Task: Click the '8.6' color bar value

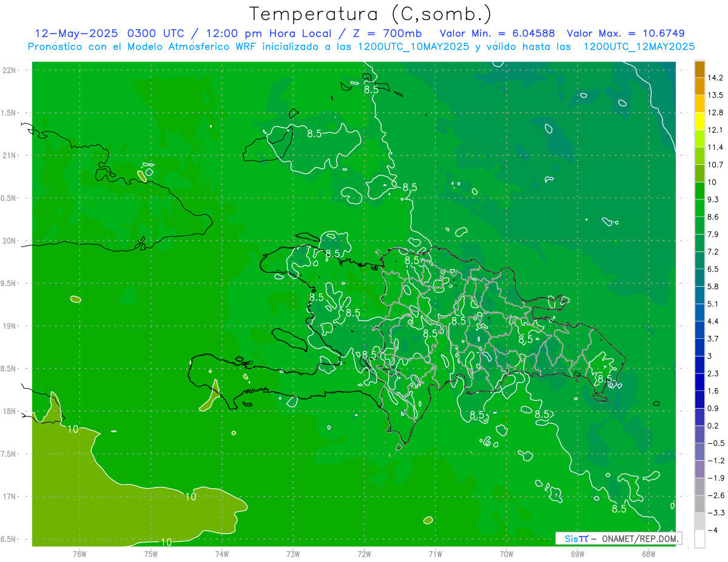Action: [x=713, y=217]
